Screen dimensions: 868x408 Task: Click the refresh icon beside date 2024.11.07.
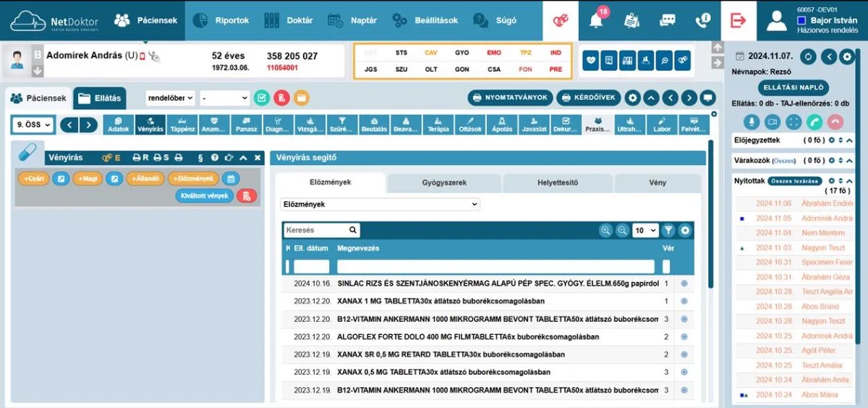click(x=809, y=56)
